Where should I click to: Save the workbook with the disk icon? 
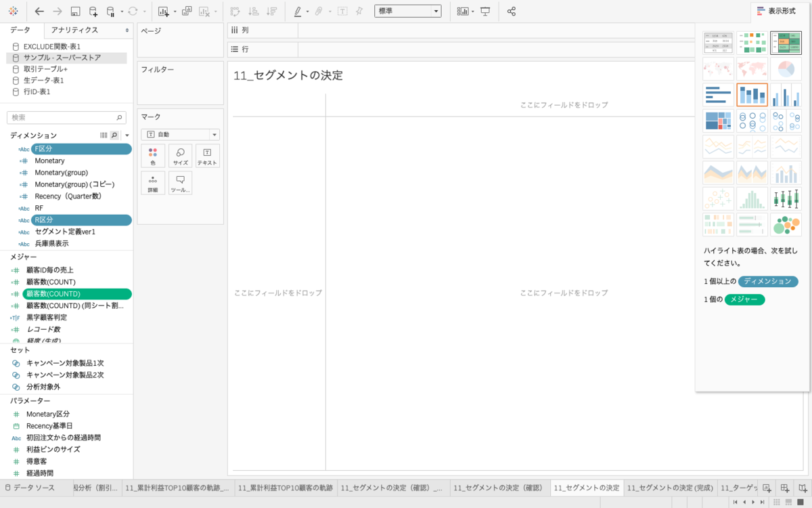click(x=76, y=11)
